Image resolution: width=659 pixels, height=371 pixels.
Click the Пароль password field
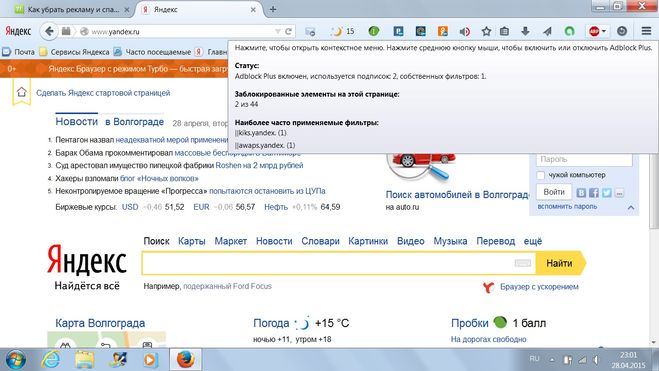[584, 159]
